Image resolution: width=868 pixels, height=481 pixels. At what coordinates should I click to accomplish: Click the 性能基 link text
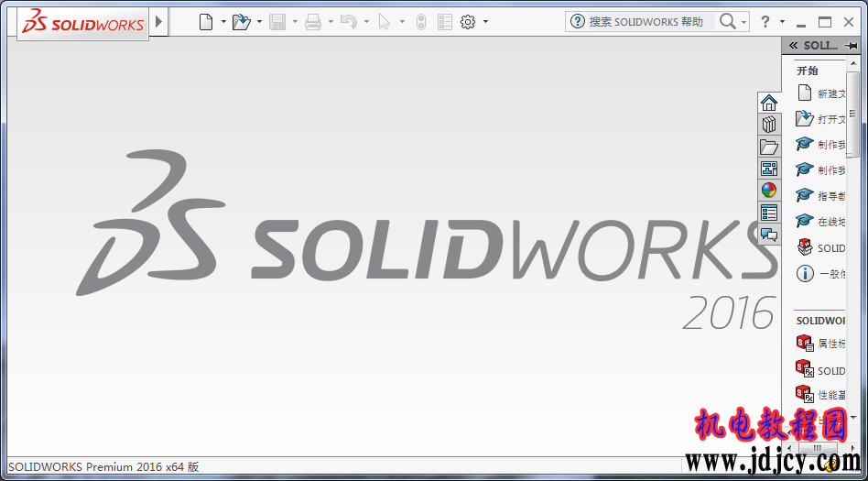click(831, 395)
